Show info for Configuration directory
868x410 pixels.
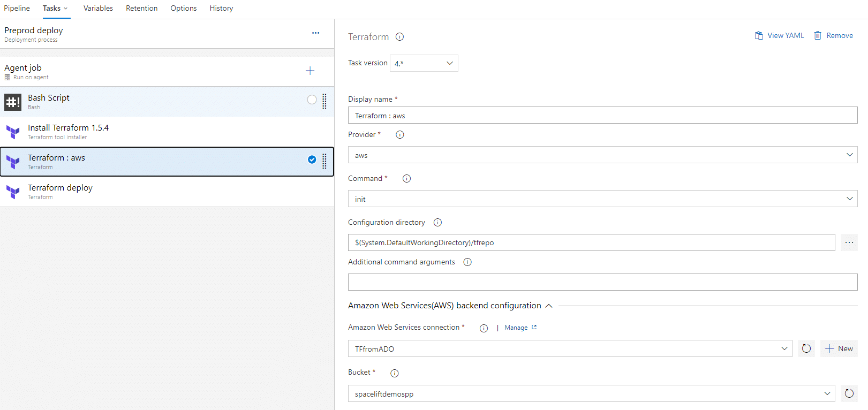437,223
